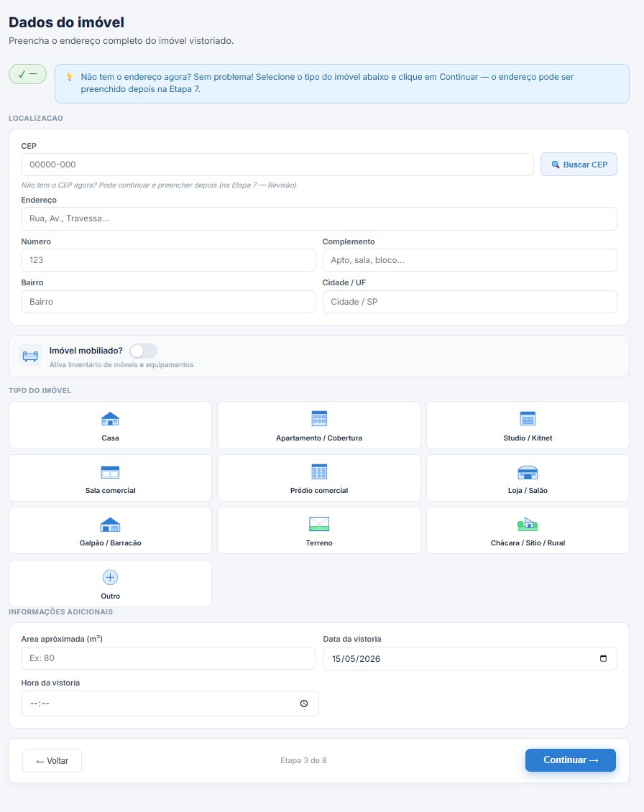Click the 'Ativa inventário de móveis e equipamentos' text
The width and height of the screenshot is (644, 812).
121,364
